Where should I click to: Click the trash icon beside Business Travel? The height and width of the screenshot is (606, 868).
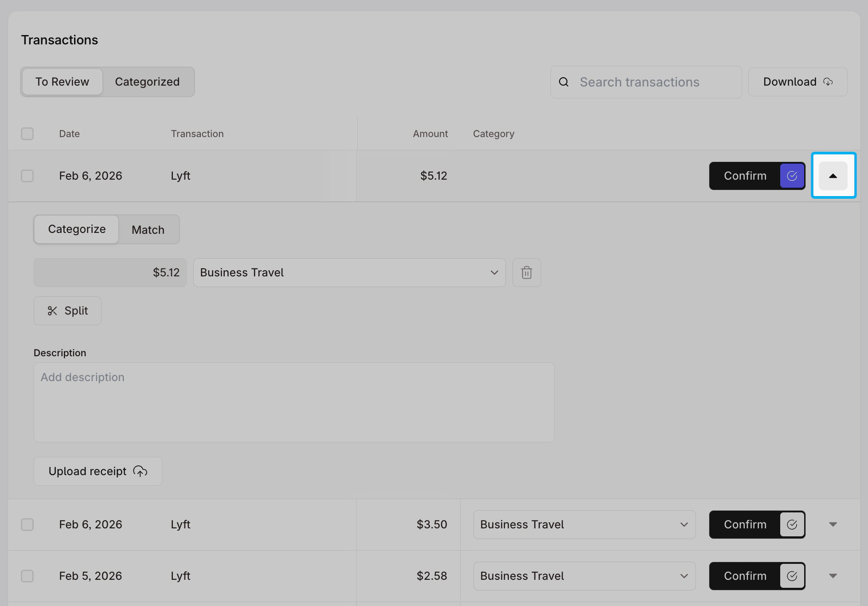(x=527, y=273)
